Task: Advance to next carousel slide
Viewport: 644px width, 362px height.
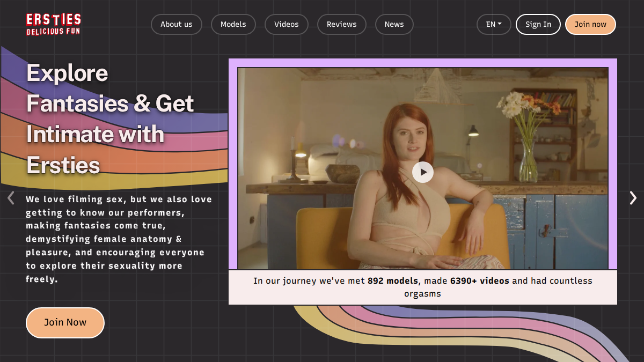Action: click(x=633, y=198)
